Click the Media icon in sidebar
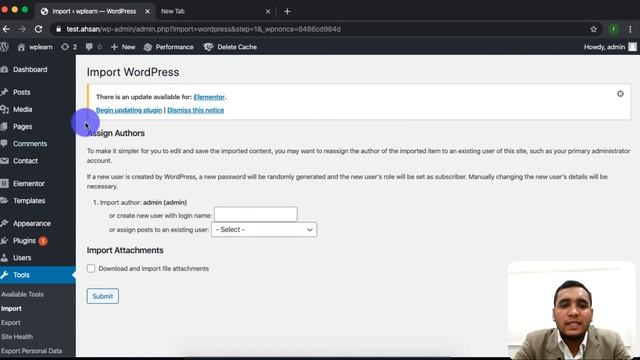 tap(4, 109)
